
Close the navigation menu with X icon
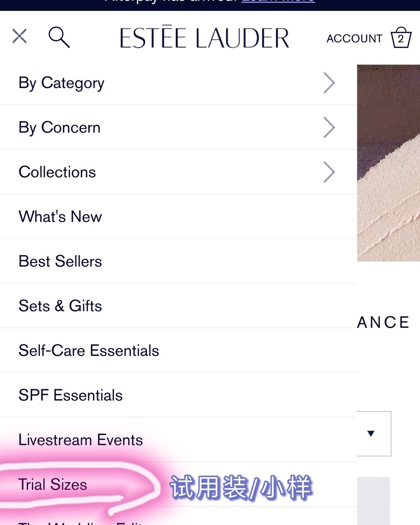click(x=19, y=37)
